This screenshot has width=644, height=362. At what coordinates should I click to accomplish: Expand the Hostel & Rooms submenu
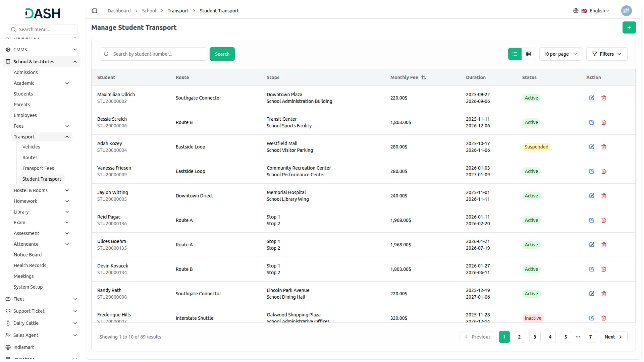pos(42,190)
